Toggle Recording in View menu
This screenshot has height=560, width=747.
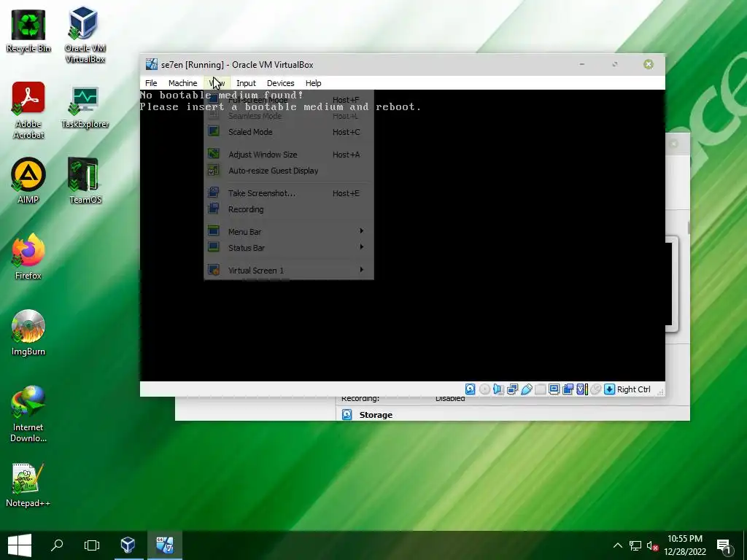pyautogui.click(x=289, y=209)
